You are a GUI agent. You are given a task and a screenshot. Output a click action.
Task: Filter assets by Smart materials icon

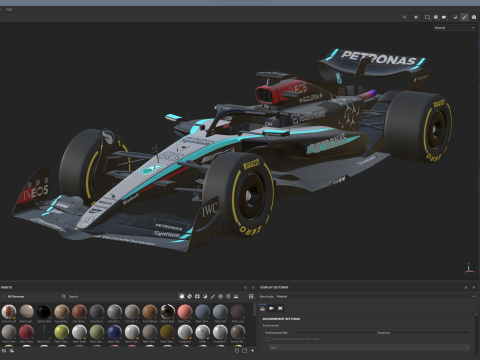coord(190,296)
